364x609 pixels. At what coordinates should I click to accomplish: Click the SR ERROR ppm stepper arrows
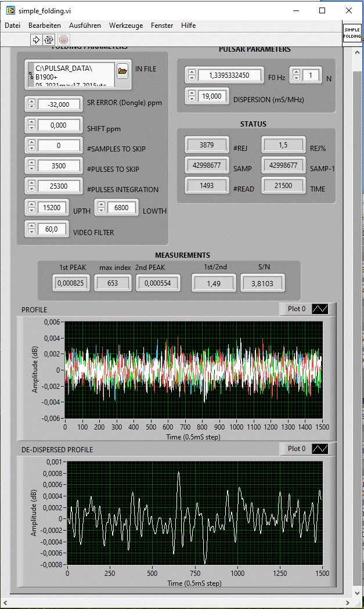click(32, 104)
